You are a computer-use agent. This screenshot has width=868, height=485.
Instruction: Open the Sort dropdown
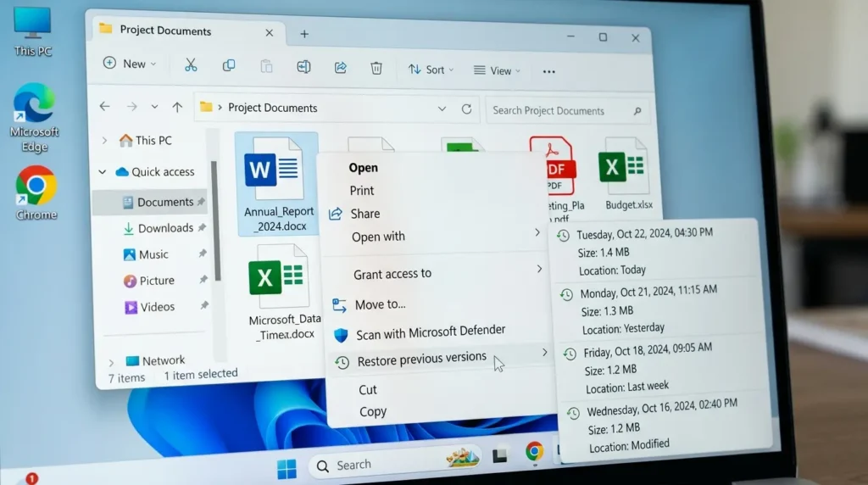coord(431,70)
